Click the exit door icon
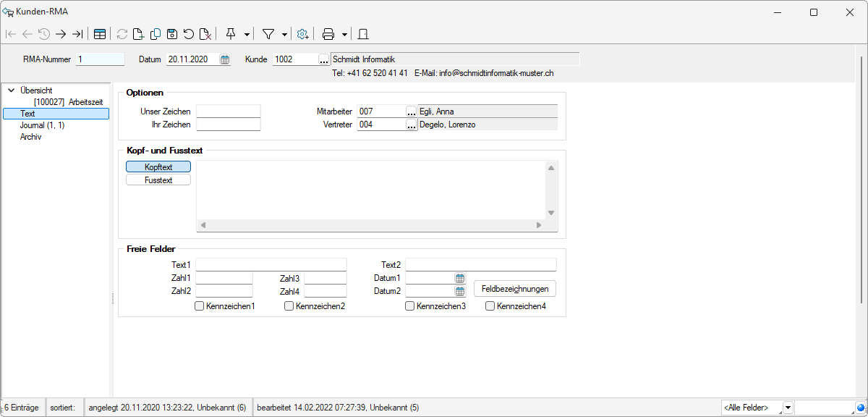This screenshot has height=417, width=868. [x=363, y=34]
